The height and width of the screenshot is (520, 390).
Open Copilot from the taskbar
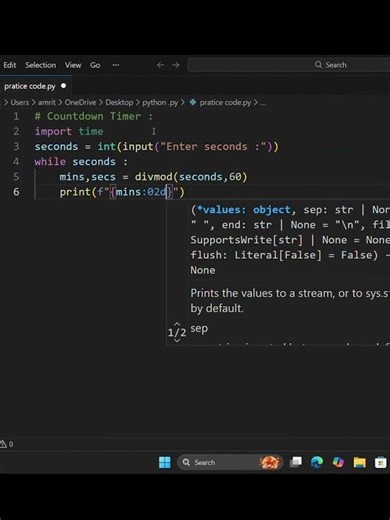click(338, 462)
